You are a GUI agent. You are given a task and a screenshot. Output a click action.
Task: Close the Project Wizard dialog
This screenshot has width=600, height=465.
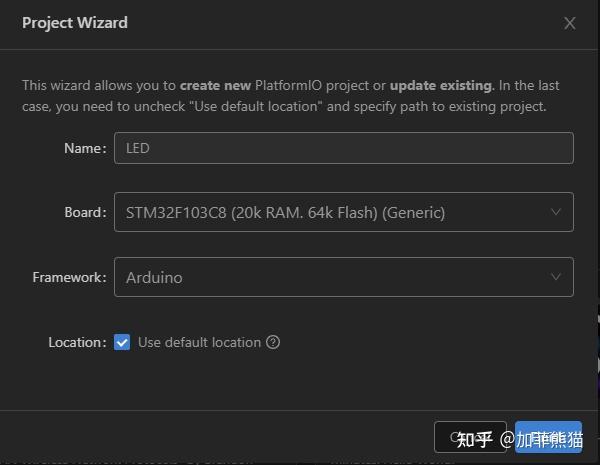tap(570, 23)
